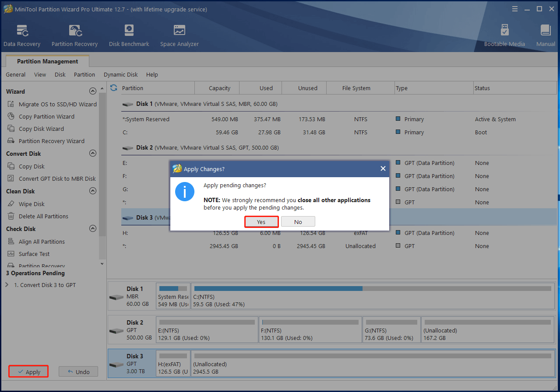The image size is (560, 392).
Task: Confirm with Yes in the Apply Changes dialog
Action: [261, 222]
